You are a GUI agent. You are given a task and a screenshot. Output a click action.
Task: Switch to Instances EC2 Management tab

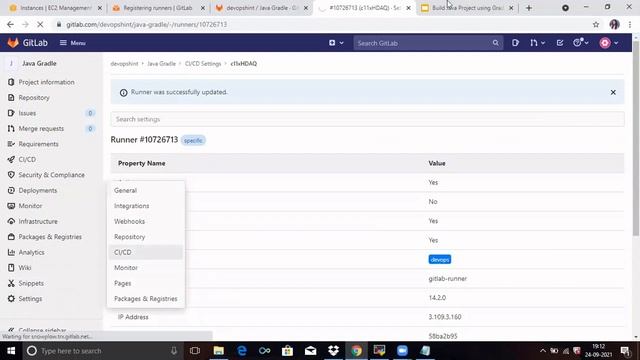(55, 8)
